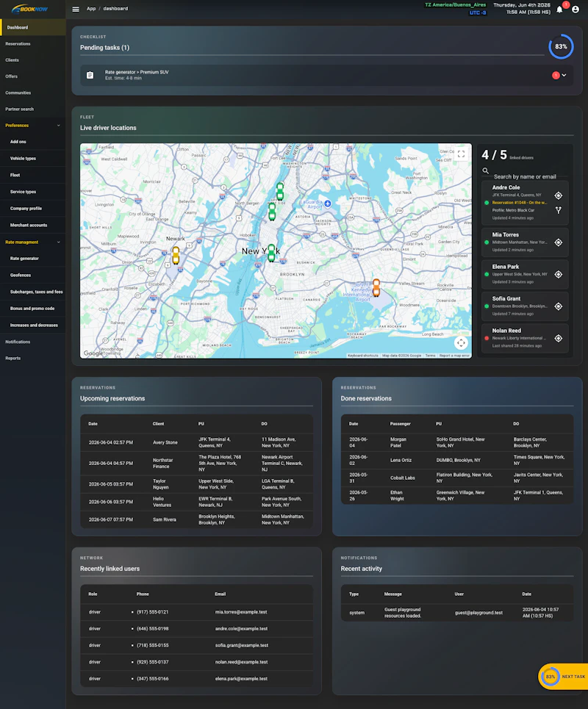
Task: Open Add ons under Preferences
Action: pos(32,142)
